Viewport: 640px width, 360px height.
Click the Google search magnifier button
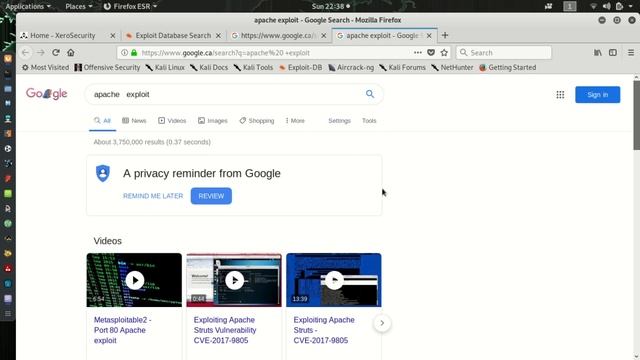click(x=370, y=94)
